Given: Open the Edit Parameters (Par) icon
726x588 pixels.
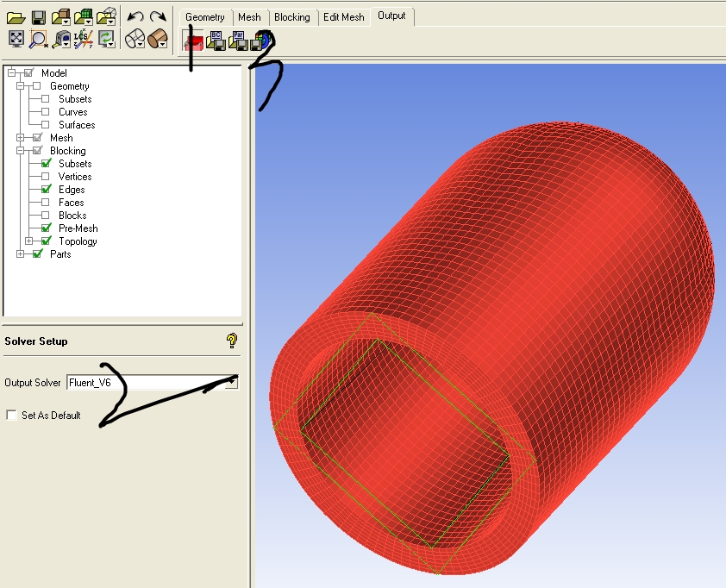Looking at the screenshot, I should click(x=238, y=41).
